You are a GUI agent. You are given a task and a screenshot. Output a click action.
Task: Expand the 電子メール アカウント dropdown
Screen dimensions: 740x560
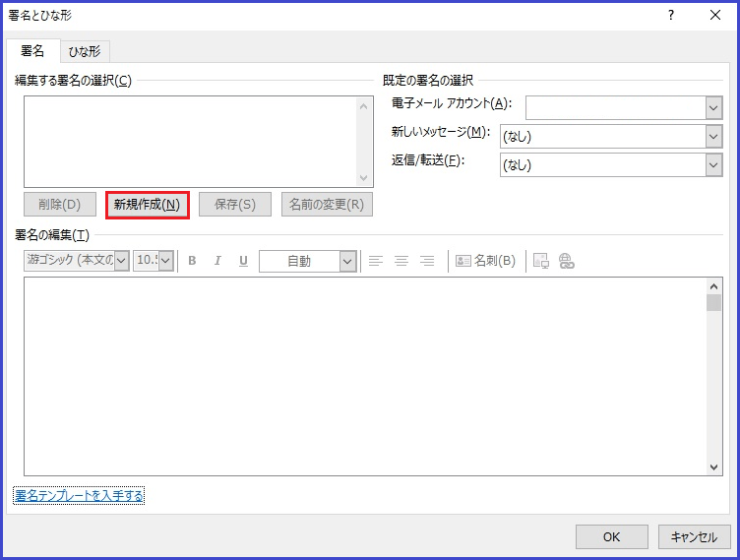point(713,108)
